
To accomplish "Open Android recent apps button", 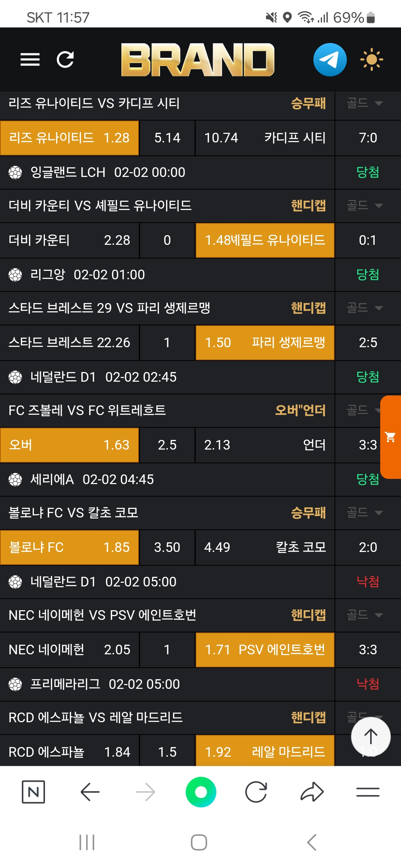I will [x=87, y=842].
